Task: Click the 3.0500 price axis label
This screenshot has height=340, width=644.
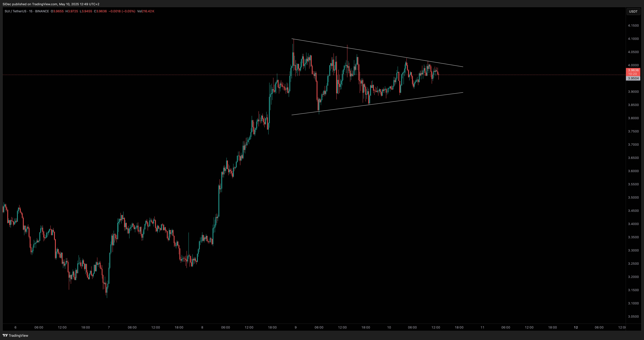Action: pyautogui.click(x=633, y=317)
